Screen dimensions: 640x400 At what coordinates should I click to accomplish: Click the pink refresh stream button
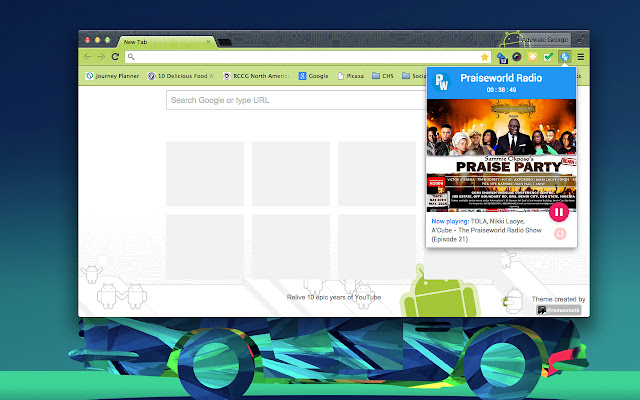click(560, 234)
